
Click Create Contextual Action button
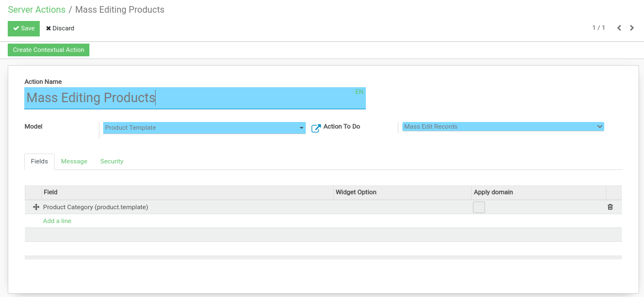click(49, 50)
